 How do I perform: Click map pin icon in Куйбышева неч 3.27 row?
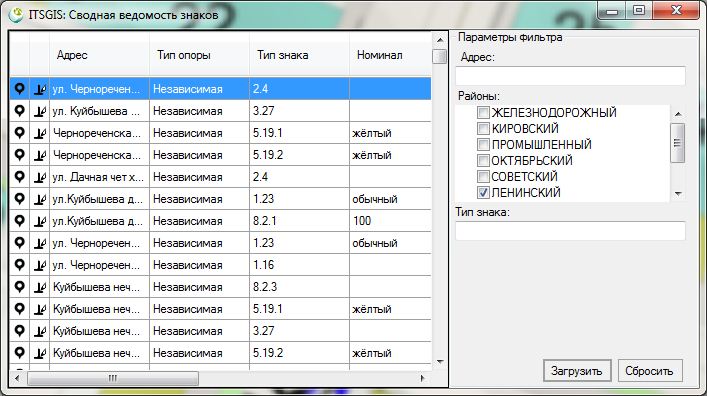pyautogui.click(x=19, y=331)
